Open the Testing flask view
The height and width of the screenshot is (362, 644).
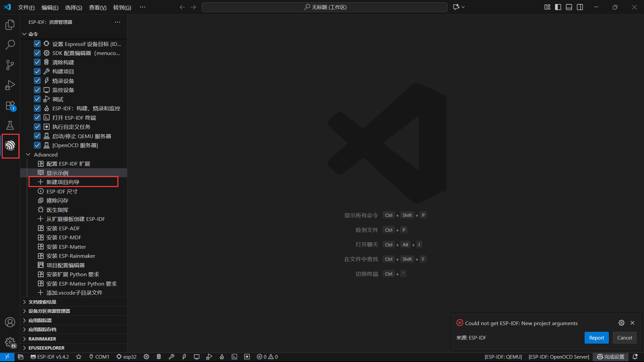coord(10,125)
